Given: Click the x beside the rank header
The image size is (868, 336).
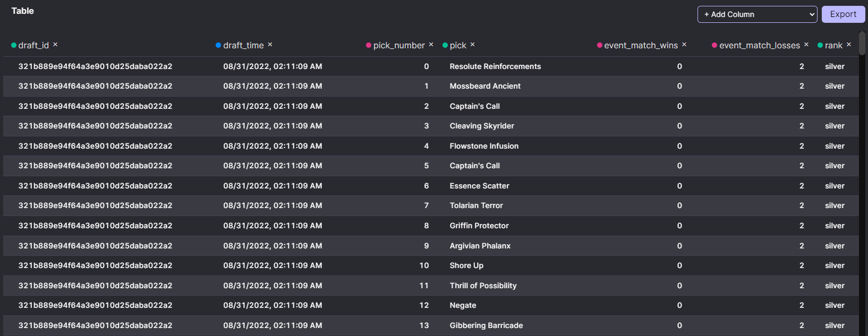Looking at the screenshot, I should click(848, 45).
